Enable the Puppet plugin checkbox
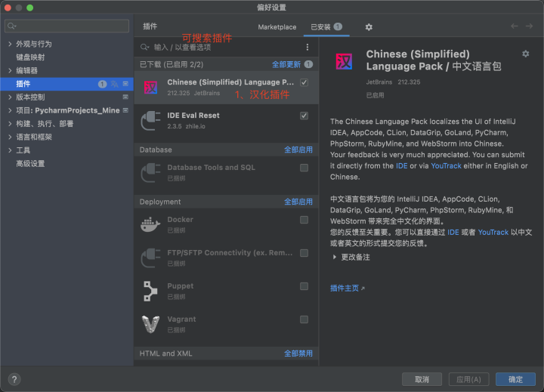Image resolution: width=544 pixels, height=392 pixels. point(304,286)
